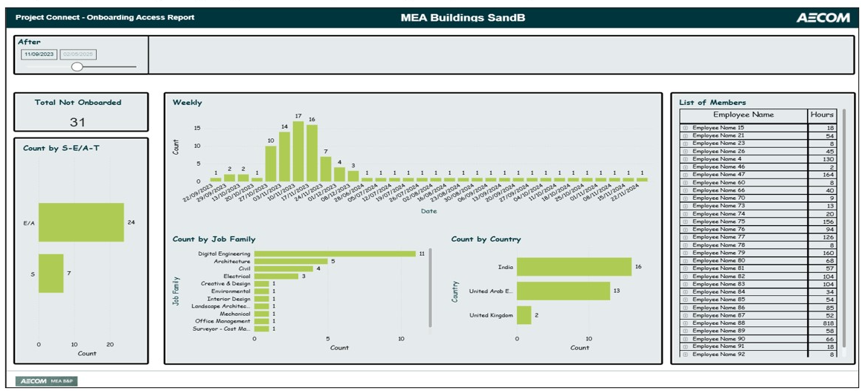Screen dimensions: 868x391
Task: Sort by the Hours column header
Action: click(x=822, y=115)
